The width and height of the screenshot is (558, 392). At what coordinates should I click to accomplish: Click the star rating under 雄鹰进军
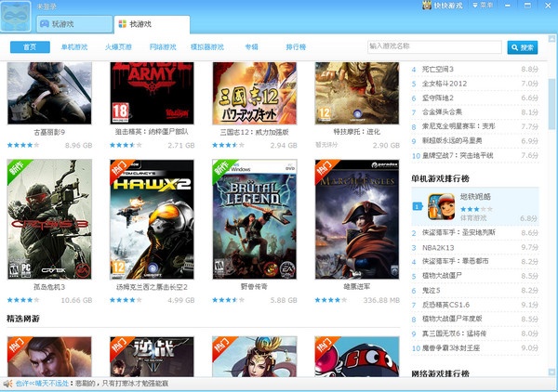(330, 300)
